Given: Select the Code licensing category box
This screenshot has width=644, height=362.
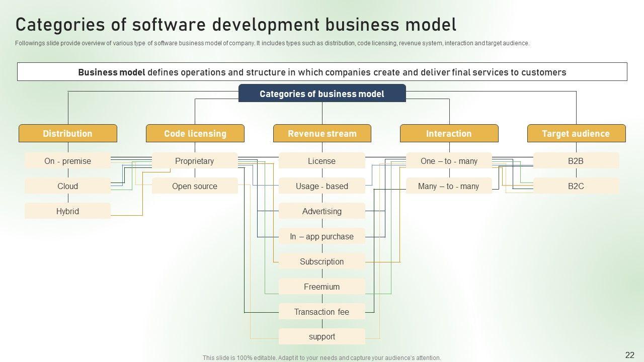Looking at the screenshot, I should (x=195, y=134).
